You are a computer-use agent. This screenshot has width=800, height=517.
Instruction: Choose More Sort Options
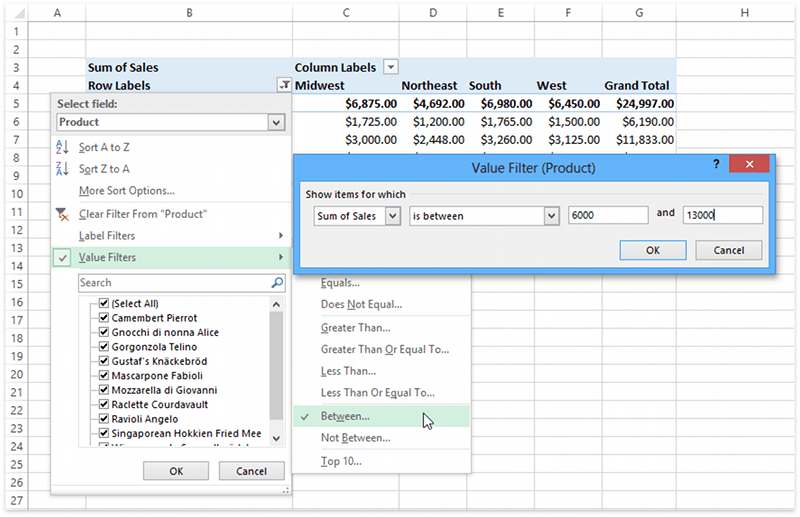(x=127, y=191)
